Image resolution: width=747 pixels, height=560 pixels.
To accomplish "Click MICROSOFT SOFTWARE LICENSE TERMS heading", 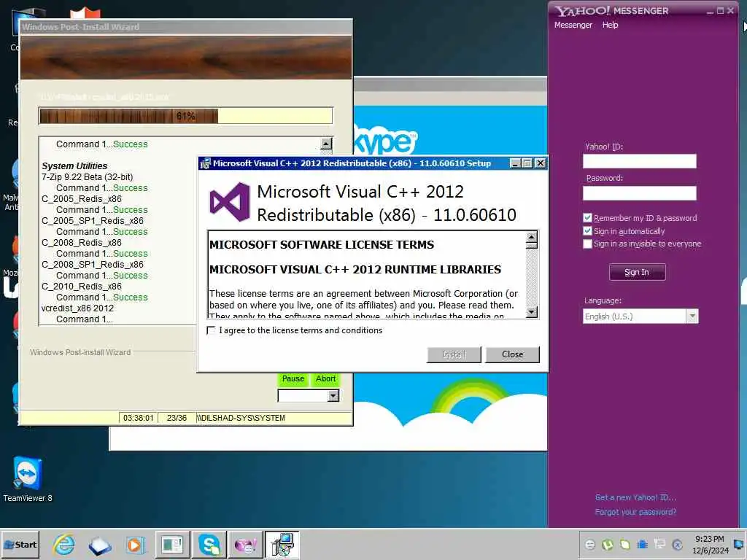I will [x=322, y=245].
